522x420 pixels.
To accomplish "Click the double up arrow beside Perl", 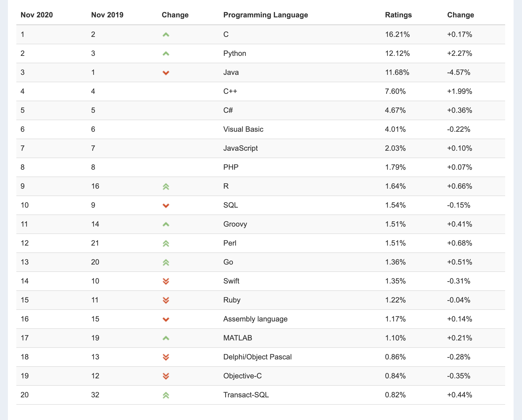I will 166,243.
